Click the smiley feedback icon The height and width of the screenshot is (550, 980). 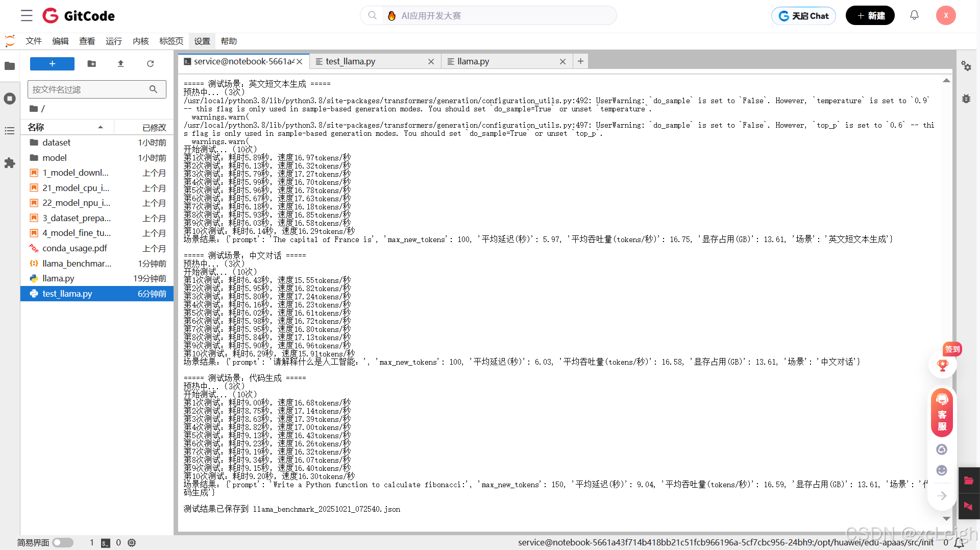(942, 470)
